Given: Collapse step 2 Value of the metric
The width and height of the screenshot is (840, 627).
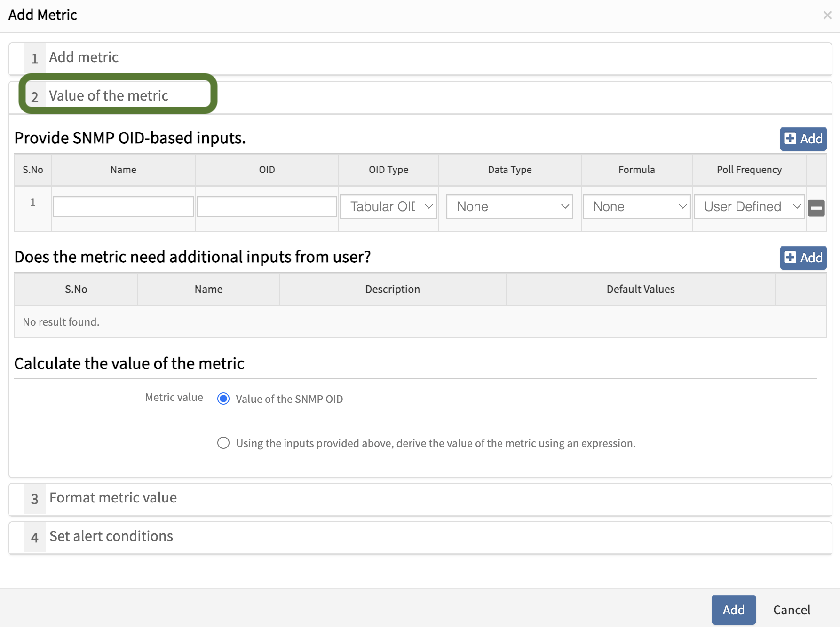Looking at the screenshot, I should (109, 96).
